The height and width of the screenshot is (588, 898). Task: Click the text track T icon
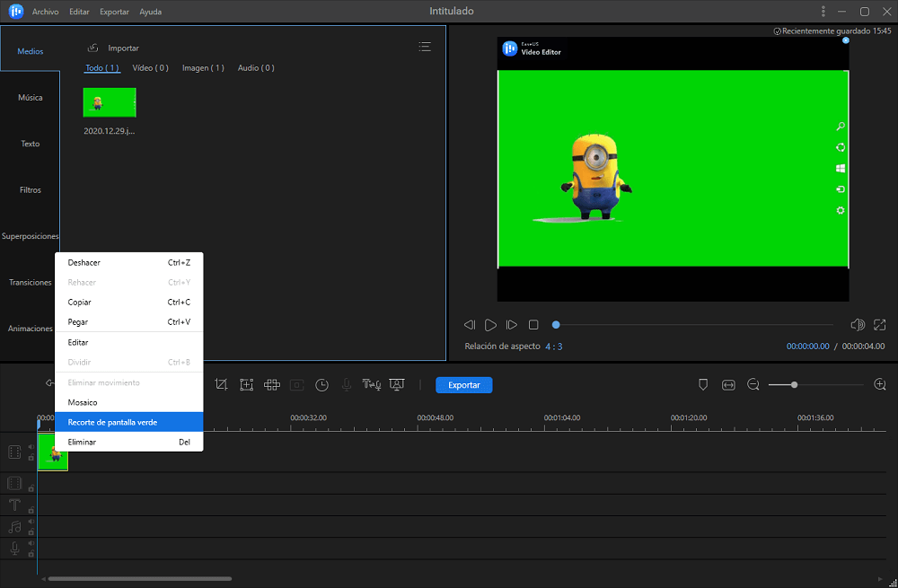(x=15, y=505)
